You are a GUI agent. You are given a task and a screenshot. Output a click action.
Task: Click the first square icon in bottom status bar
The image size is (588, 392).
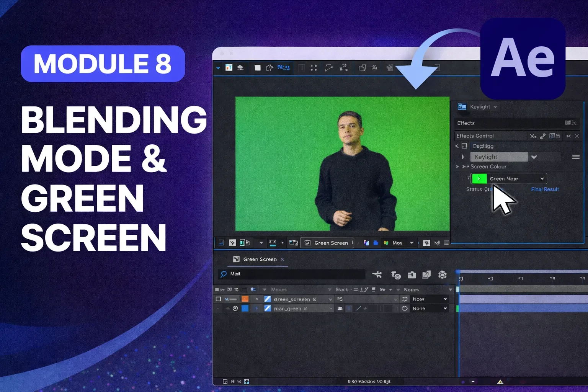pyautogui.click(x=225, y=382)
